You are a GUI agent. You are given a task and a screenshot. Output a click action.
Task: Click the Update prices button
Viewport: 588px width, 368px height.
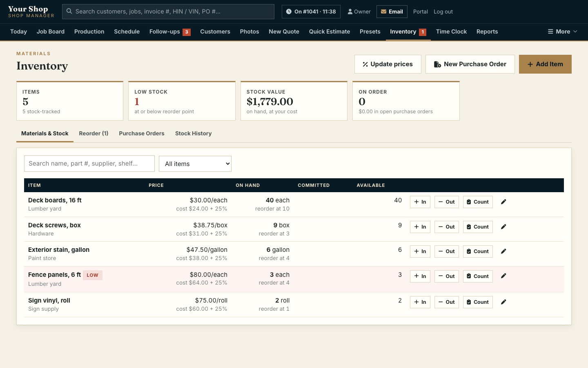388,64
